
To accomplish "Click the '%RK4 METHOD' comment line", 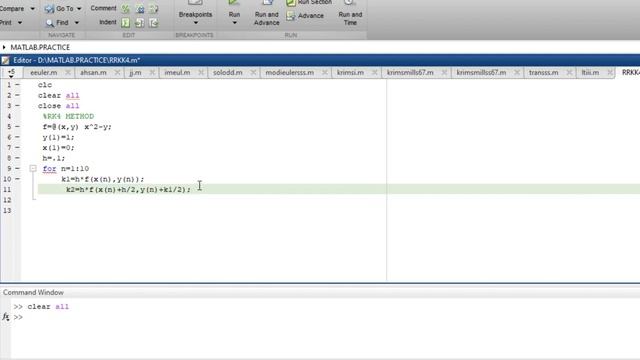I will pyautogui.click(x=68, y=116).
